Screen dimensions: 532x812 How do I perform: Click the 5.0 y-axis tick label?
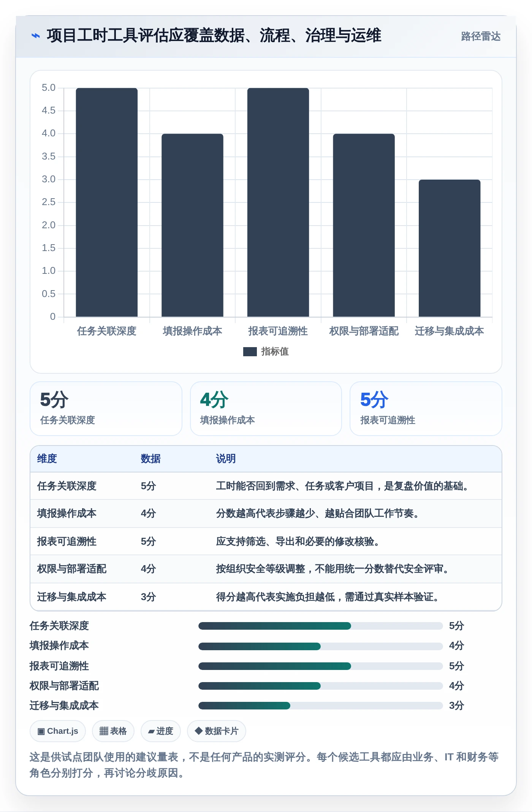click(49, 88)
